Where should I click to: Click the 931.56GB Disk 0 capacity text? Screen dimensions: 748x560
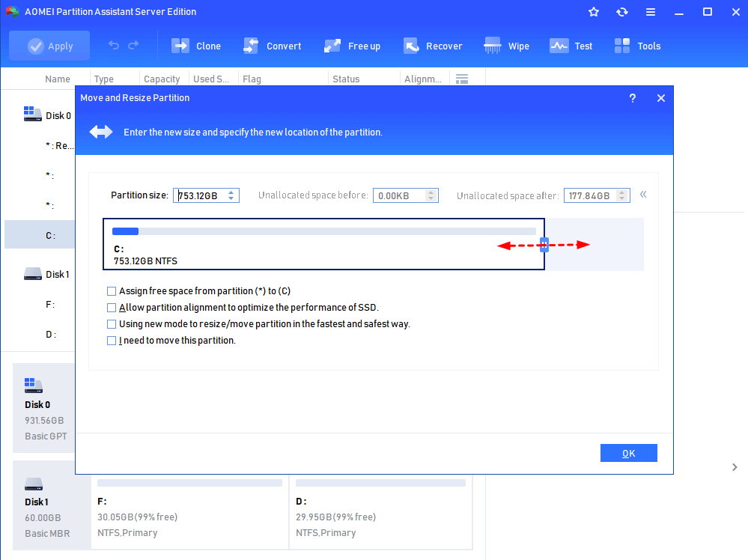coord(44,420)
